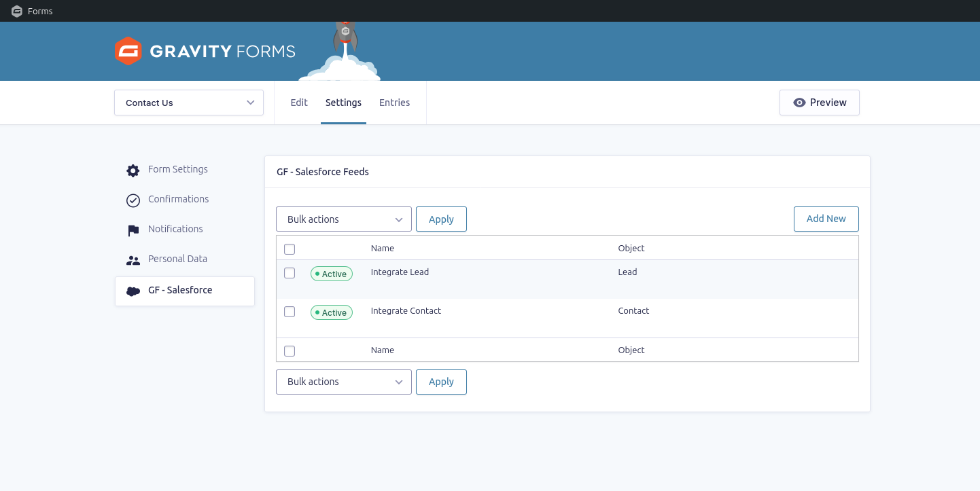Click the Notifications flag icon

(133, 230)
